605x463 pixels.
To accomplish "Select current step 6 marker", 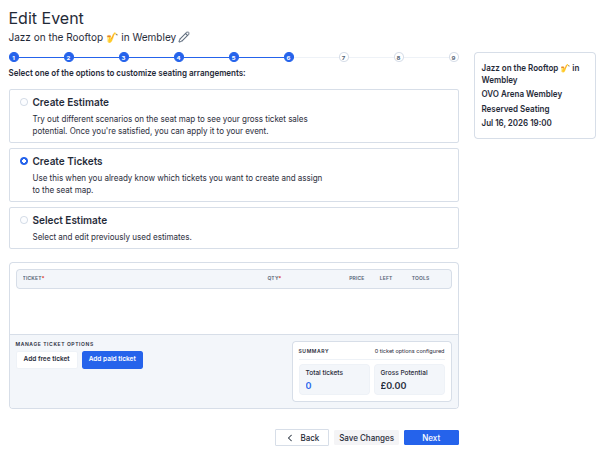I will (289, 57).
